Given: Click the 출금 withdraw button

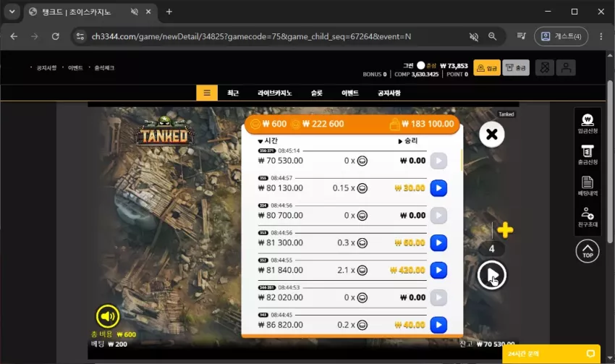Looking at the screenshot, I should click(x=516, y=68).
